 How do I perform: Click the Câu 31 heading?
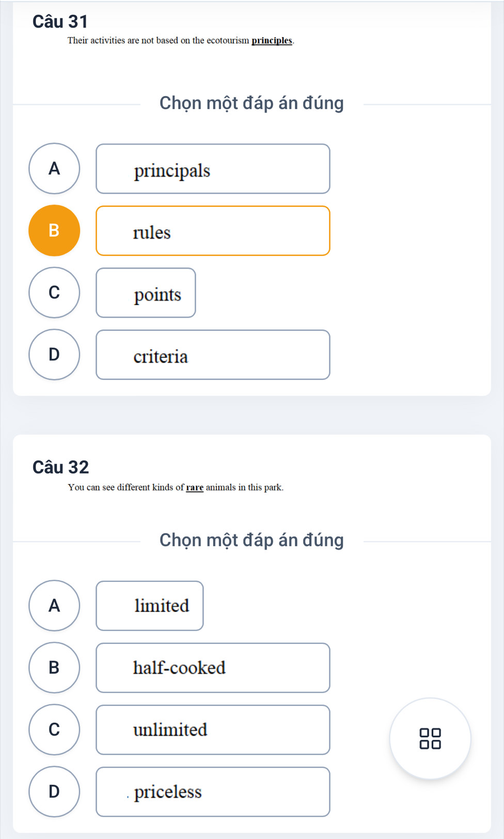pyautogui.click(x=60, y=22)
